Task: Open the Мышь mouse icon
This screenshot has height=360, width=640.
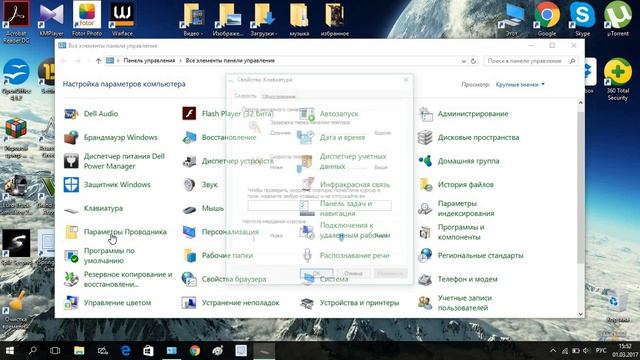Action: pyautogui.click(x=189, y=210)
